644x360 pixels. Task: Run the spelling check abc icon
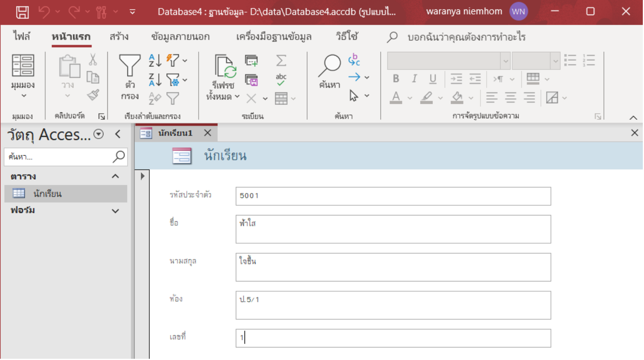(281, 79)
